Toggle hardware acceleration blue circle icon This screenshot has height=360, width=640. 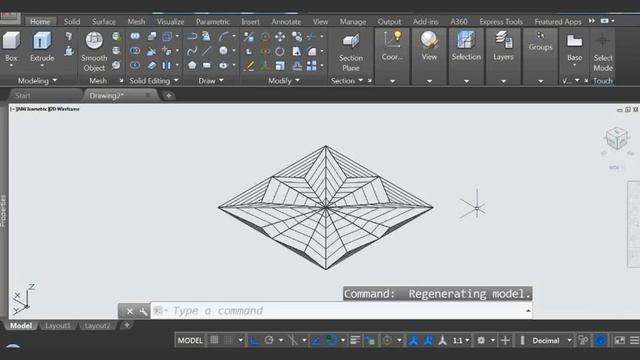(600, 340)
